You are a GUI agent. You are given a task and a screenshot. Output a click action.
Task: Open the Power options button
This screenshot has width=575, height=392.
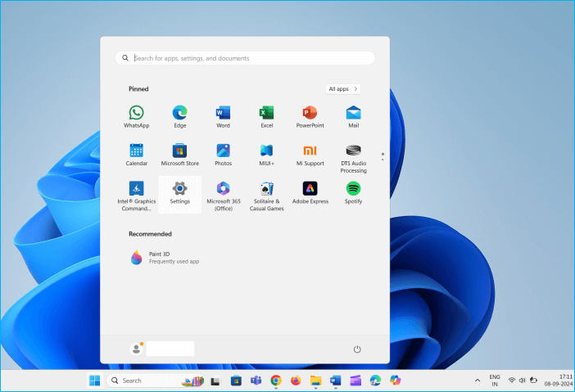(x=357, y=349)
